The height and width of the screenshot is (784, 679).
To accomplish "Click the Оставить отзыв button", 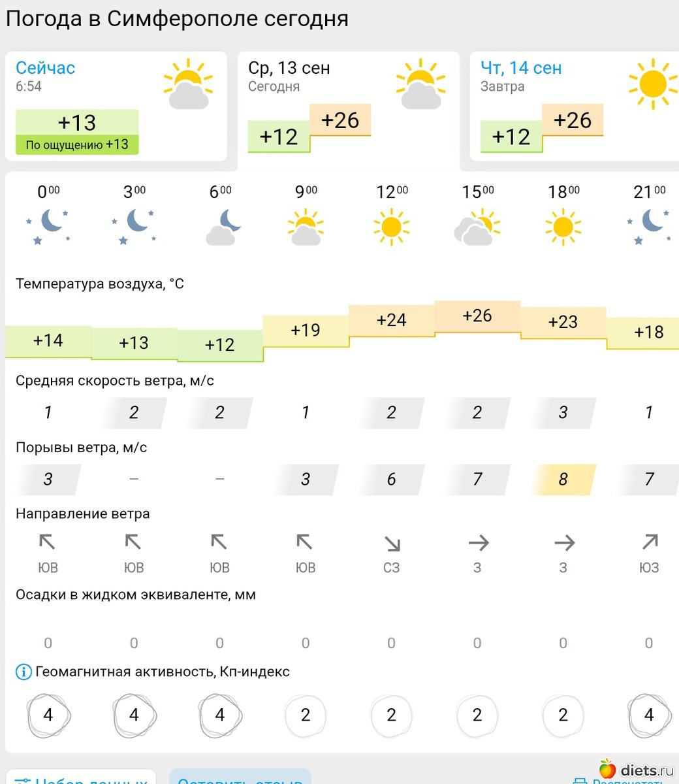I will pyautogui.click(x=240, y=777).
